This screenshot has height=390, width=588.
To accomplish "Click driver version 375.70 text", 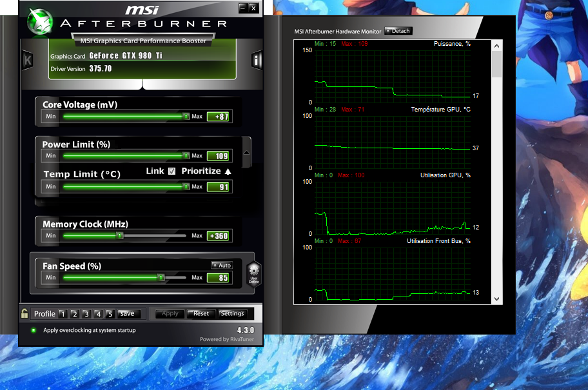I will (101, 68).
